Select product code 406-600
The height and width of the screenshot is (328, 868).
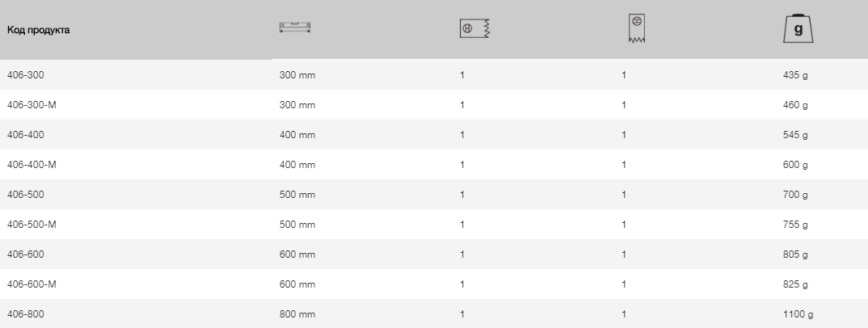(26, 254)
